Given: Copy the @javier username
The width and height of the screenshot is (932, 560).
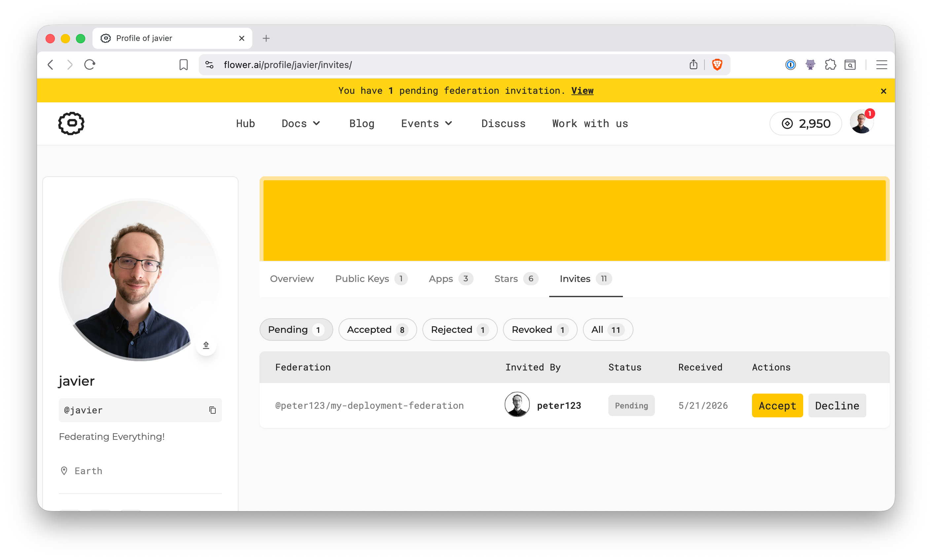Looking at the screenshot, I should click(x=212, y=410).
